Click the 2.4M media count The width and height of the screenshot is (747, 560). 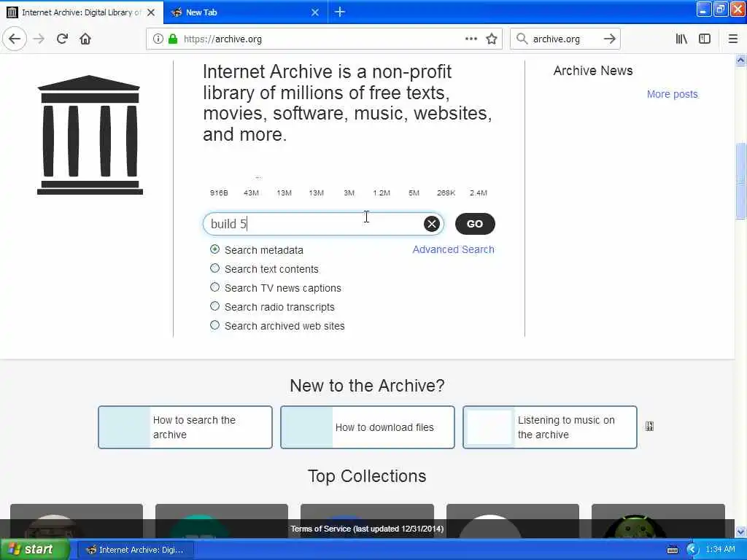click(479, 192)
